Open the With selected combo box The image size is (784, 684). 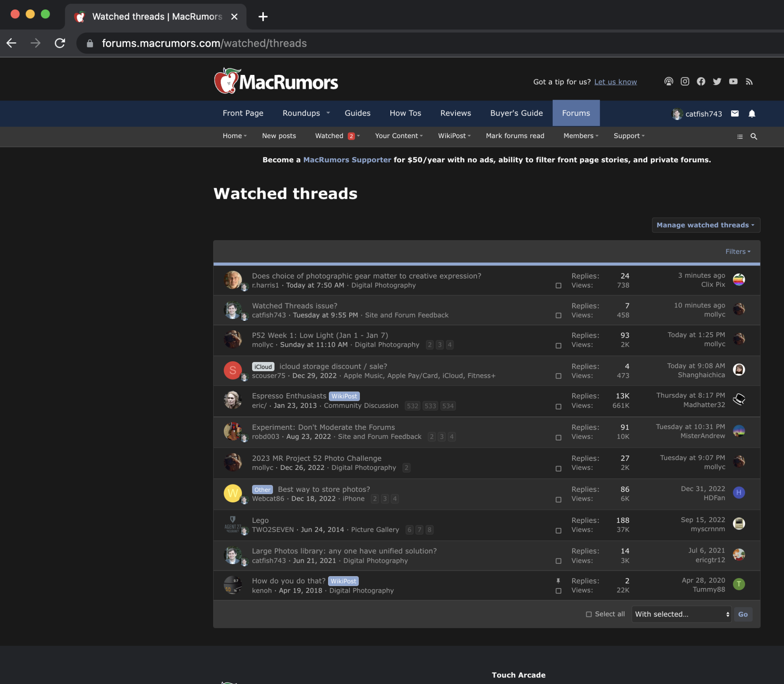pyautogui.click(x=681, y=614)
